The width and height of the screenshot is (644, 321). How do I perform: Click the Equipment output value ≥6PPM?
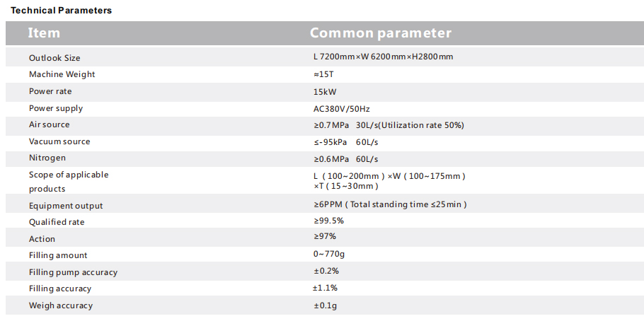point(389,204)
